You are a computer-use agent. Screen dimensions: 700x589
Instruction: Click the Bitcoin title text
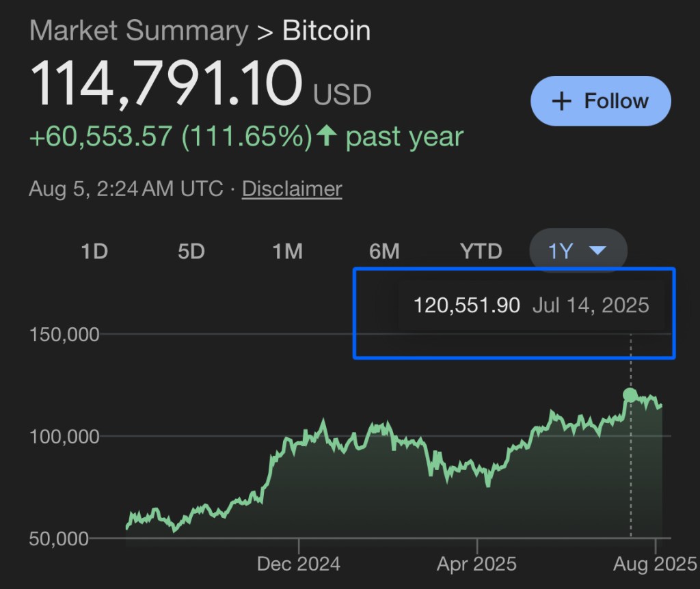[327, 31]
